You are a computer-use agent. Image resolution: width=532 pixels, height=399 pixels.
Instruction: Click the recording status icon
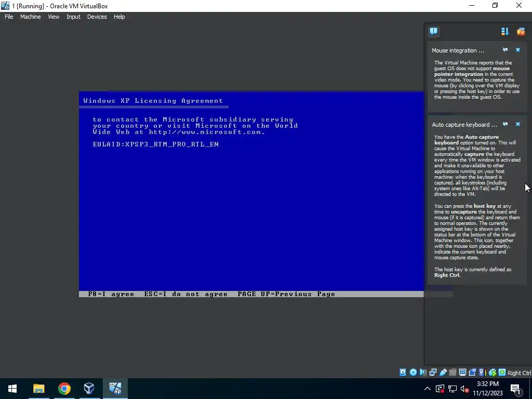click(472, 372)
